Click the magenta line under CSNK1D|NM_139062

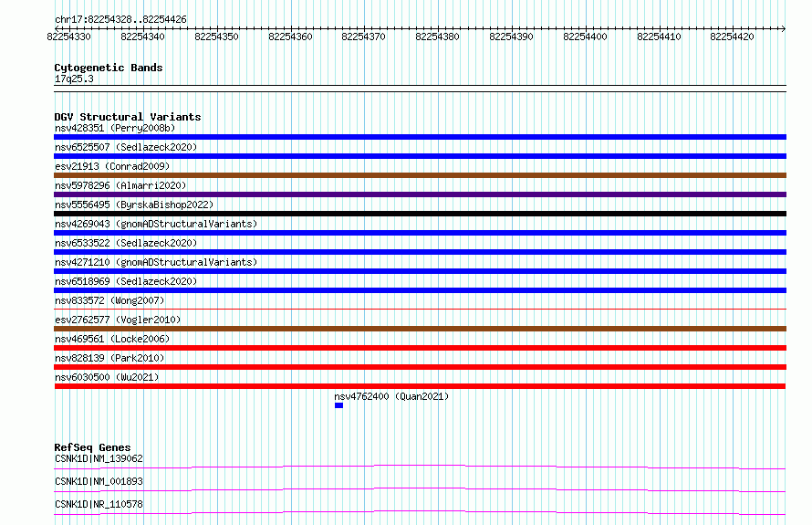(x=420, y=467)
